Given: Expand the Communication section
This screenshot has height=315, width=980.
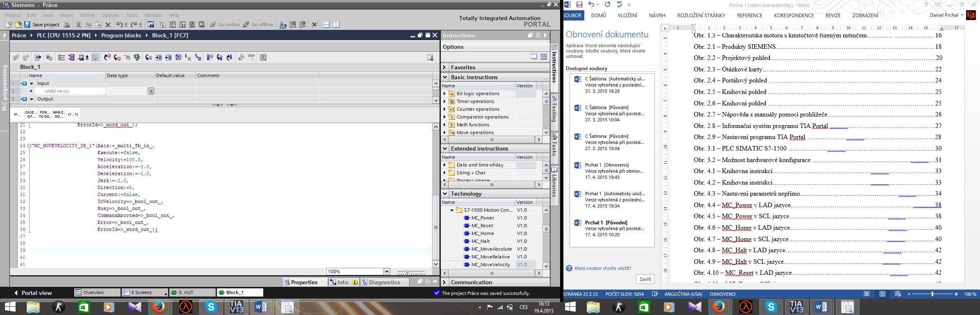Looking at the screenshot, I should [x=444, y=282].
